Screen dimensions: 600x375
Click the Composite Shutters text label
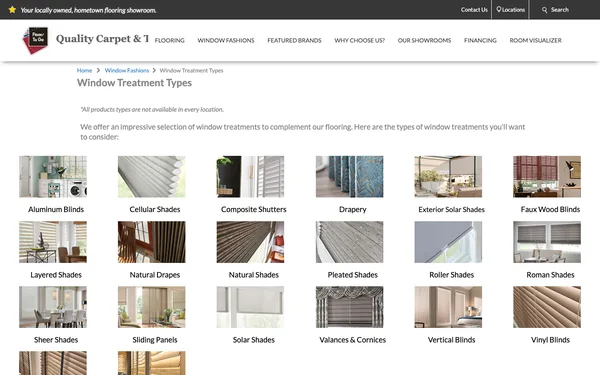coord(254,209)
